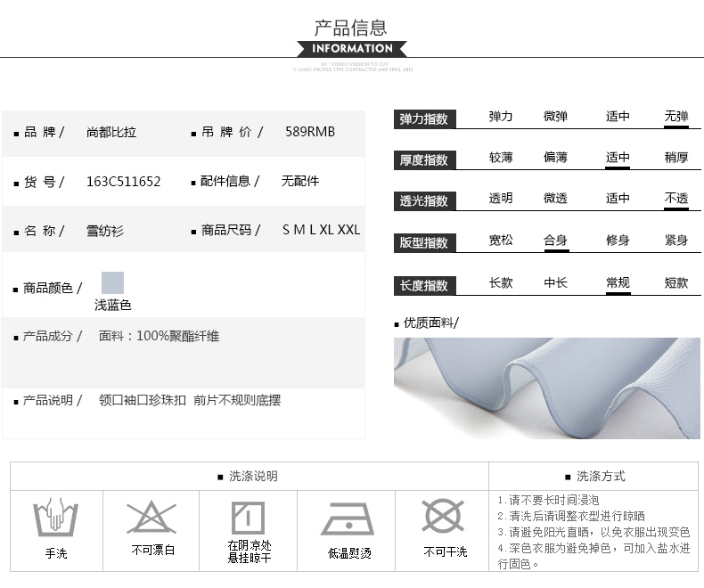Click the 厚度指数 label

pos(424,160)
